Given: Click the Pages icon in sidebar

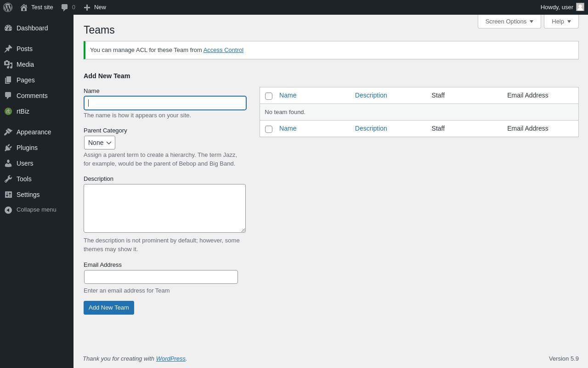Looking at the screenshot, I should (8, 80).
